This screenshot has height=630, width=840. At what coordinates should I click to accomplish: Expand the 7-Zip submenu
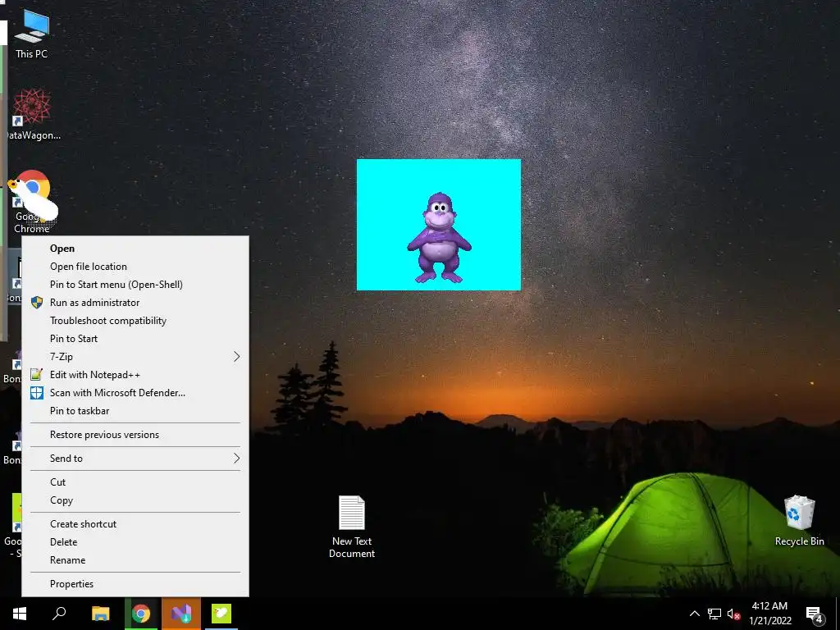coord(135,357)
